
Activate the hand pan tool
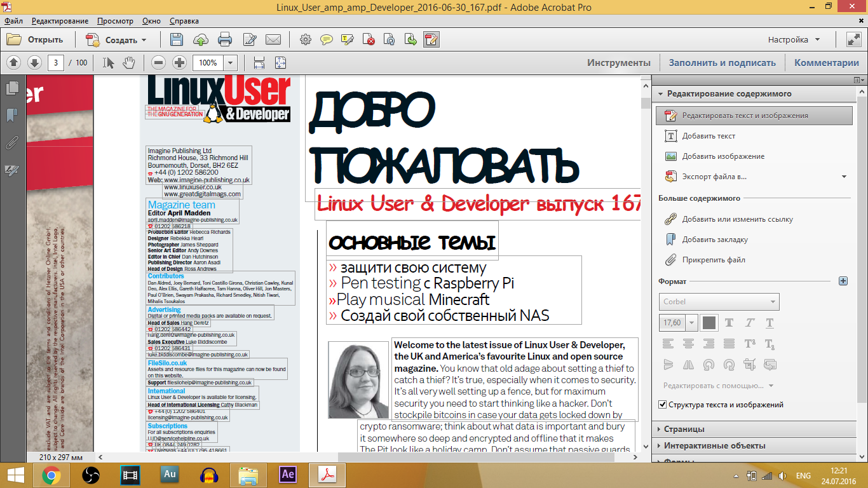tap(129, 62)
